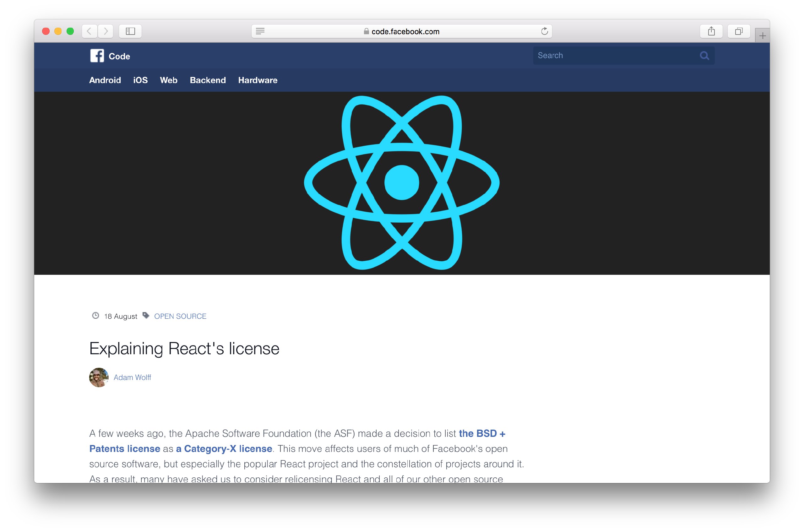Focus the Search input field
The image size is (804, 532).
[x=623, y=56]
